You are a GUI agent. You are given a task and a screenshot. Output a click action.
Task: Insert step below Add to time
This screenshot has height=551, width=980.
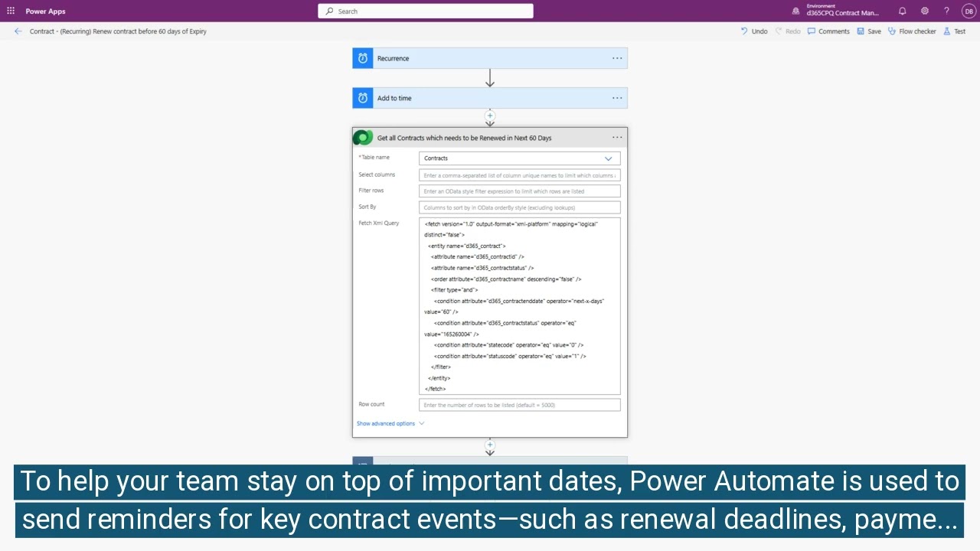tap(490, 116)
